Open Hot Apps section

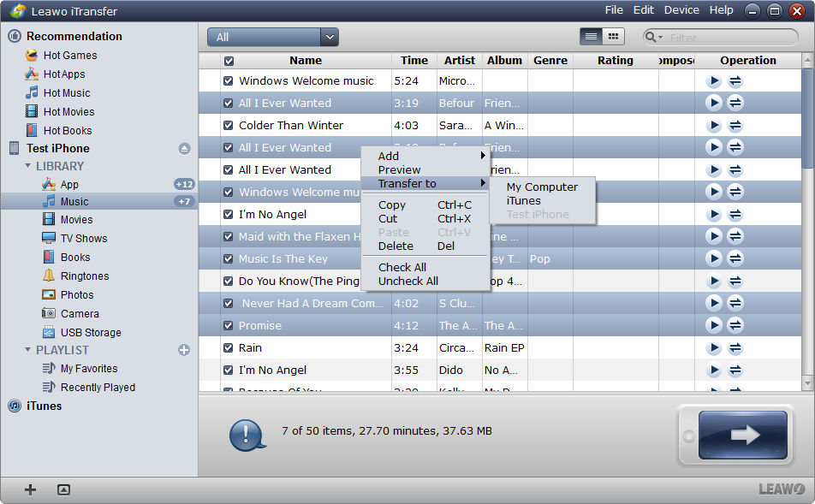[64, 74]
